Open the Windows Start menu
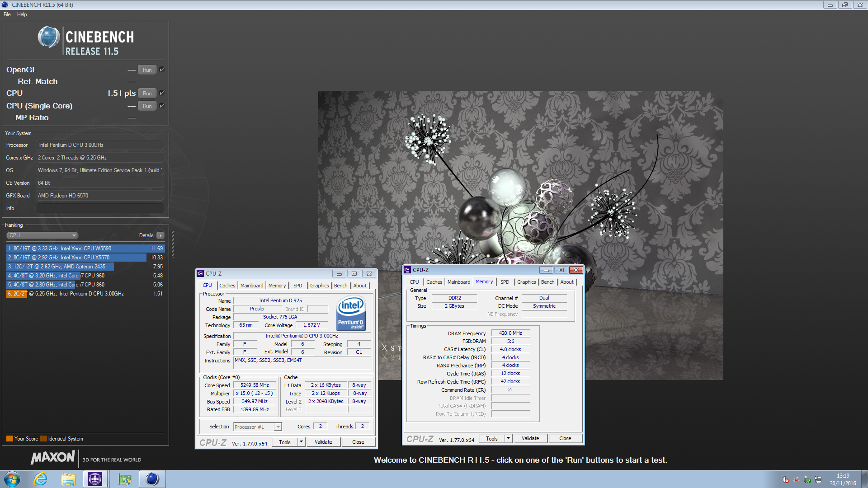868x488 pixels. point(12,479)
